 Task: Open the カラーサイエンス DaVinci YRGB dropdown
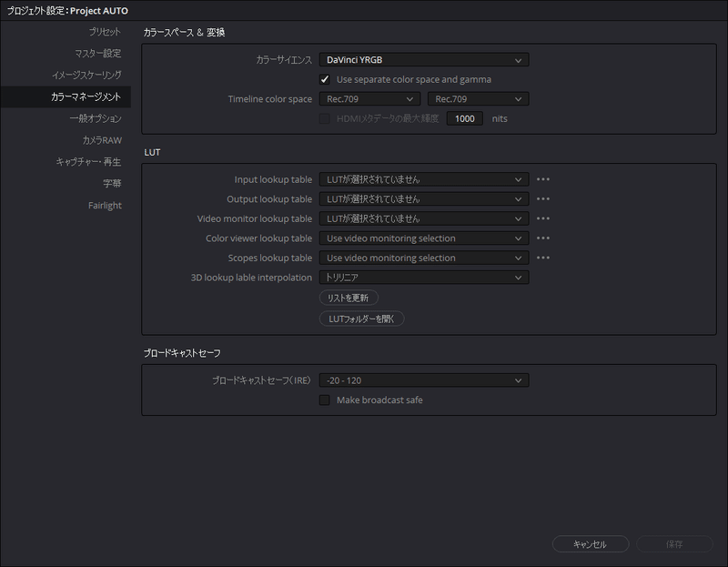(x=424, y=60)
